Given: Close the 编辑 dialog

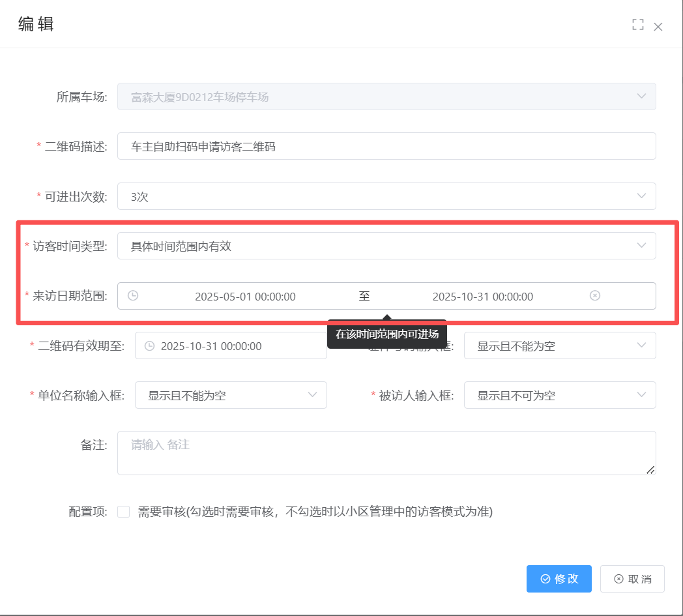Looking at the screenshot, I should click(x=658, y=27).
